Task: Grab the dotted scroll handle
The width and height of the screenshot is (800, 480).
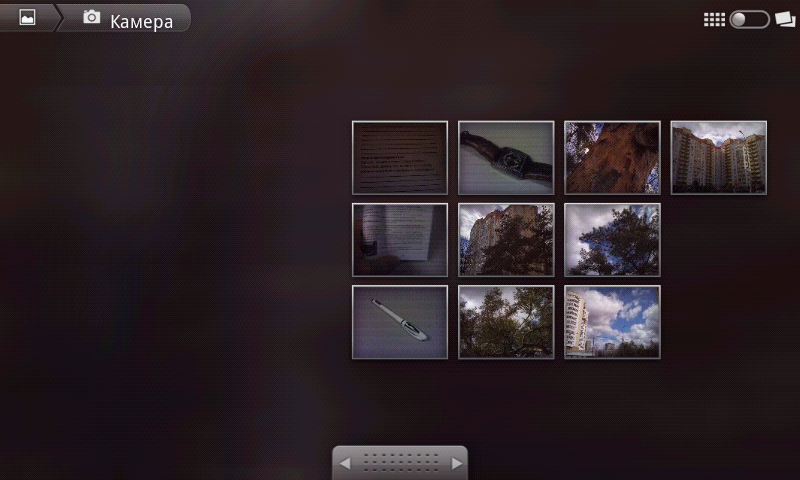Action: (401, 463)
